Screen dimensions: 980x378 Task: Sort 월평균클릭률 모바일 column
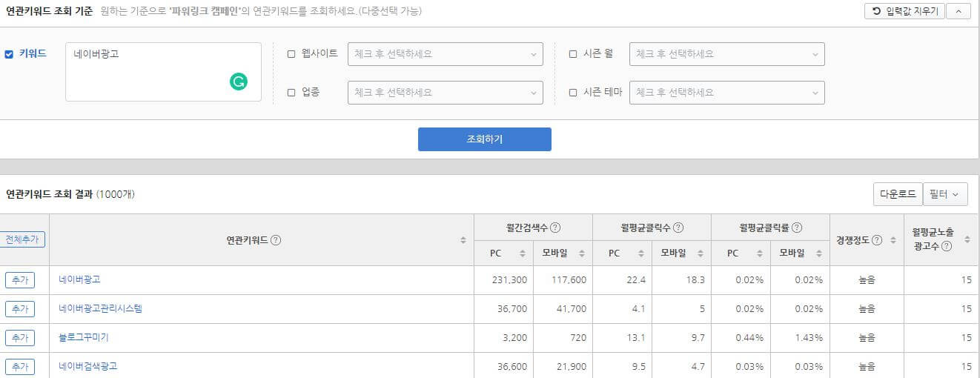click(x=819, y=253)
